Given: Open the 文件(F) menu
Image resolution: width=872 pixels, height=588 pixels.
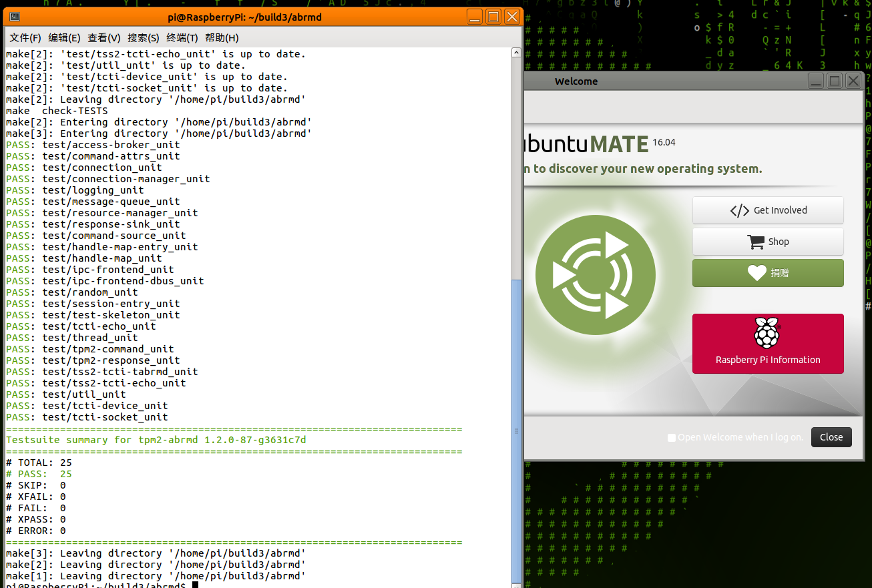Looking at the screenshot, I should (x=24, y=38).
